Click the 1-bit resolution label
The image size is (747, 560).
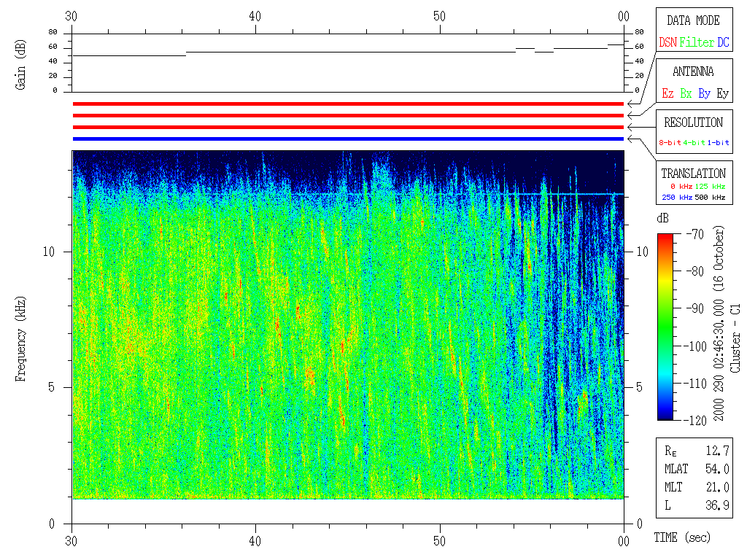pyautogui.click(x=719, y=142)
